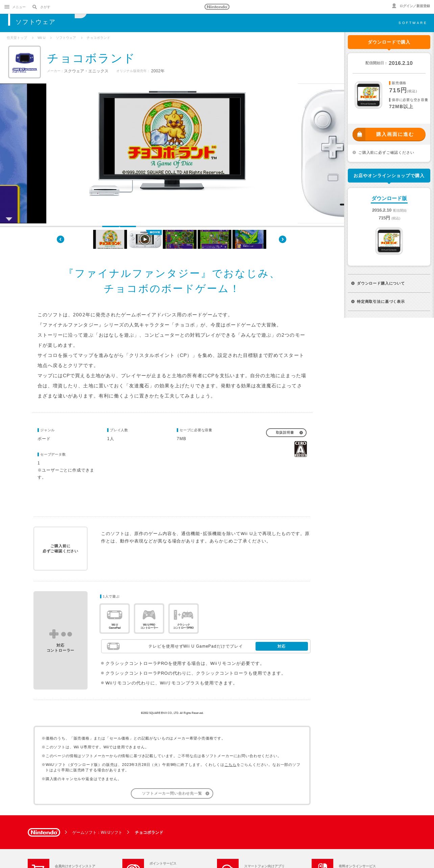Open the こちら link in notes
The image size is (434, 868).
(x=230, y=765)
